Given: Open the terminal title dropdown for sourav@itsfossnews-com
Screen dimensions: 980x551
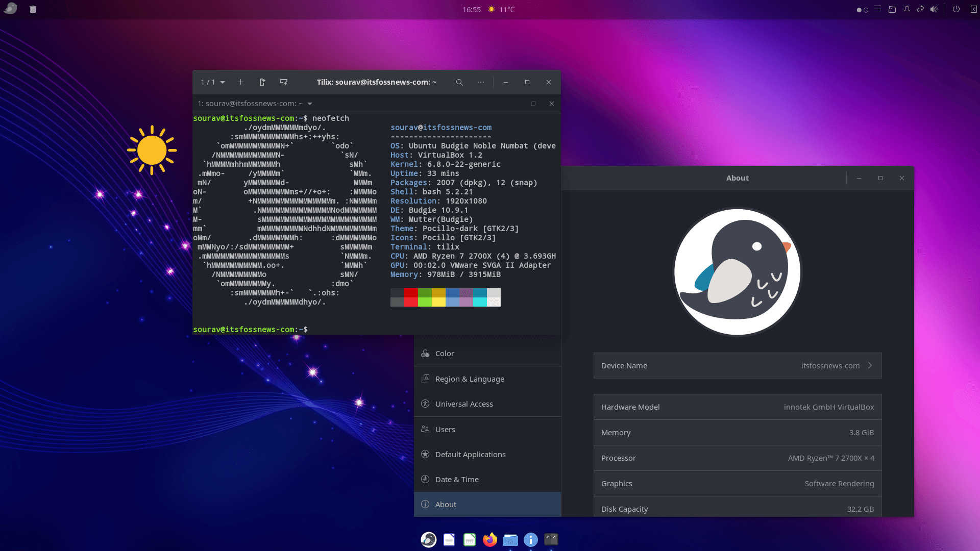Looking at the screenshot, I should (310, 104).
